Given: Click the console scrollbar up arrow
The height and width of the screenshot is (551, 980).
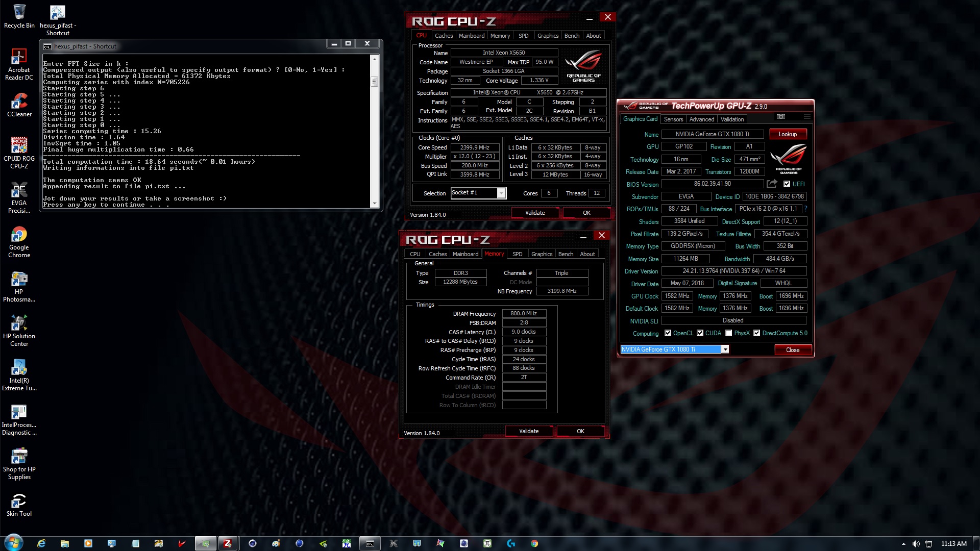Looking at the screenshot, I should (x=375, y=59).
